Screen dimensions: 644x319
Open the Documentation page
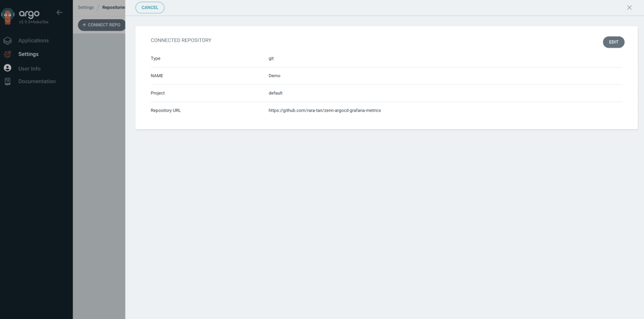coord(37,81)
